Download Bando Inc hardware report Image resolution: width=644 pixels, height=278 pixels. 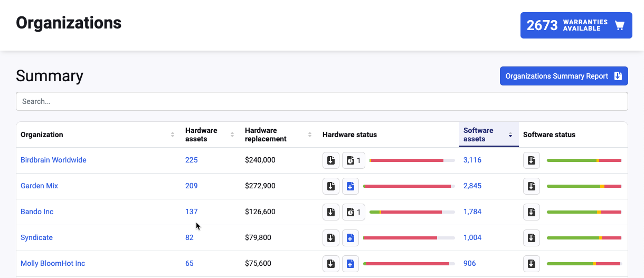[331, 212]
